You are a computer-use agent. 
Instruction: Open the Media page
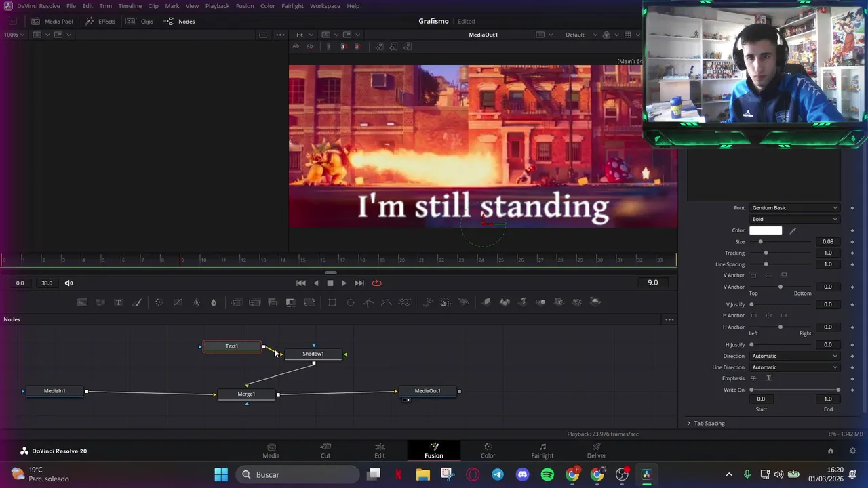pyautogui.click(x=271, y=451)
